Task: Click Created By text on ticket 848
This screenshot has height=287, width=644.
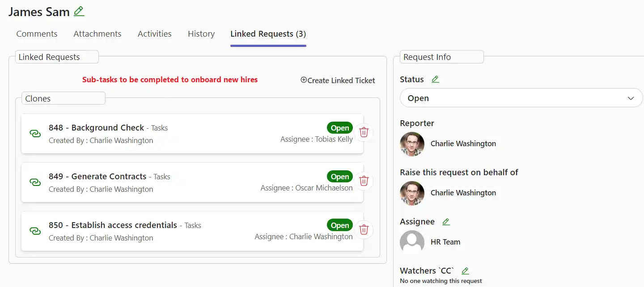Action: [x=101, y=141]
